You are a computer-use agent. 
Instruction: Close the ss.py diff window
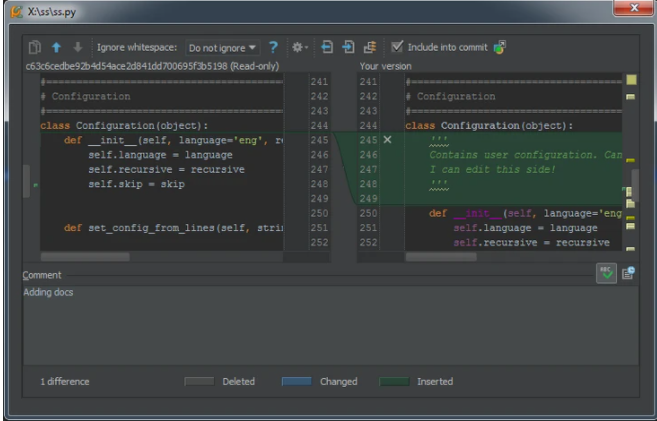pos(634,8)
